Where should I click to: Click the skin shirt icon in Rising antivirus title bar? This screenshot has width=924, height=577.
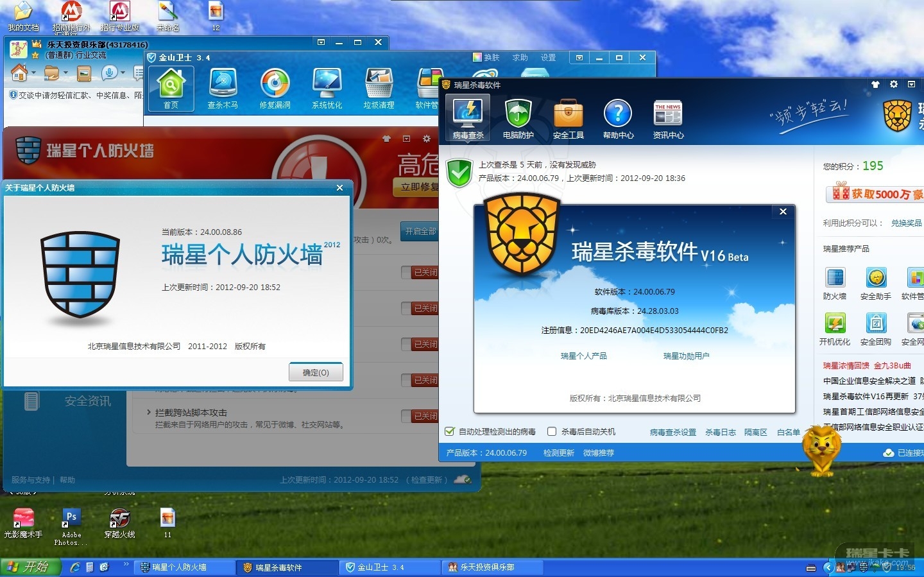pyautogui.click(x=875, y=84)
